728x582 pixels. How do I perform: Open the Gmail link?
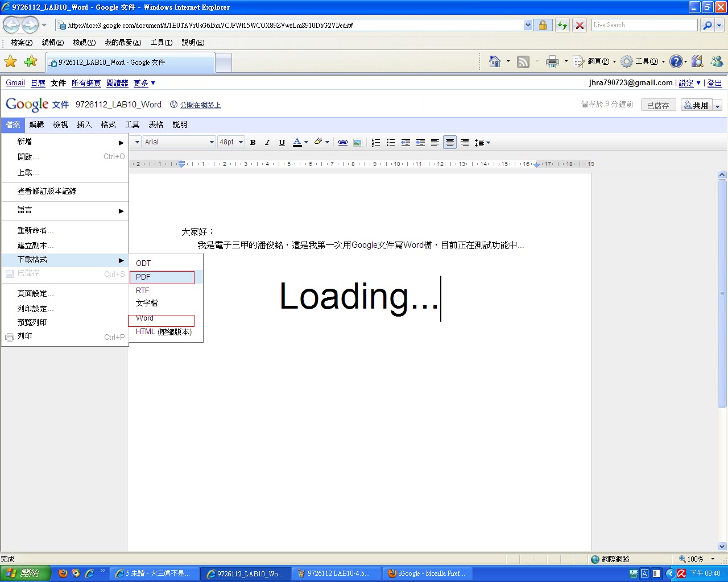(15, 83)
